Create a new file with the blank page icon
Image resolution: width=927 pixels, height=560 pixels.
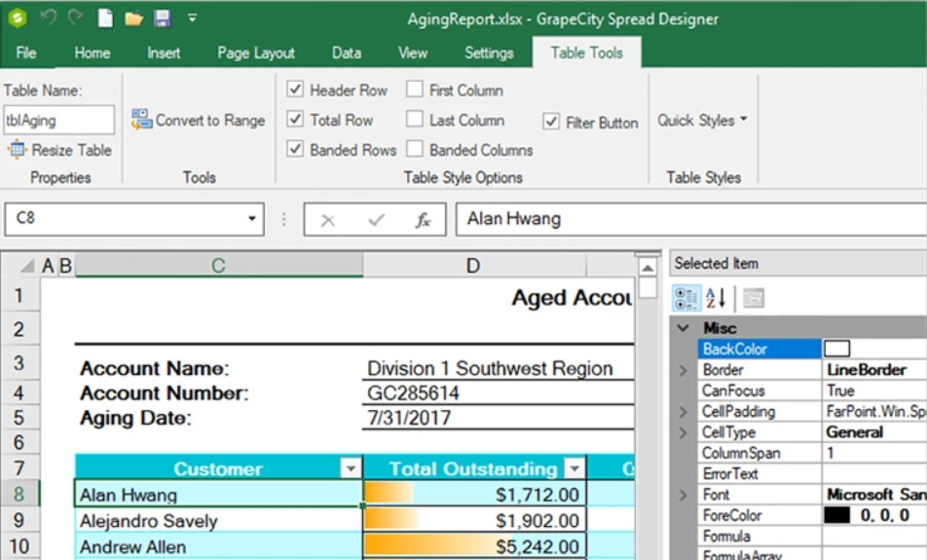click(105, 18)
